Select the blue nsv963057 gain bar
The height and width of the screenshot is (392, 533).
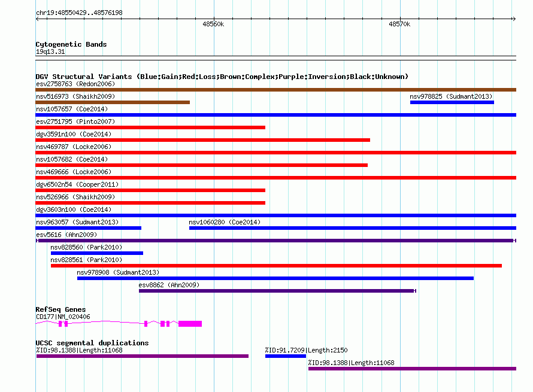point(89,228)
